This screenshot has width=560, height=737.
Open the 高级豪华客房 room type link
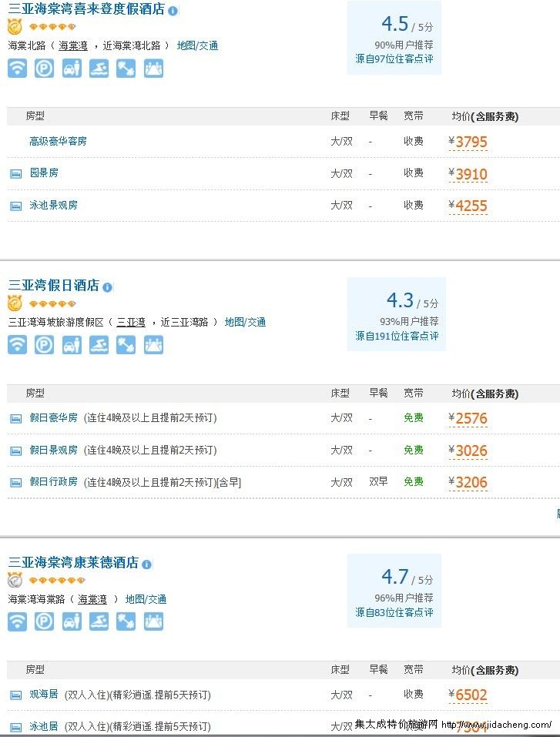click(x=58, y=141)
